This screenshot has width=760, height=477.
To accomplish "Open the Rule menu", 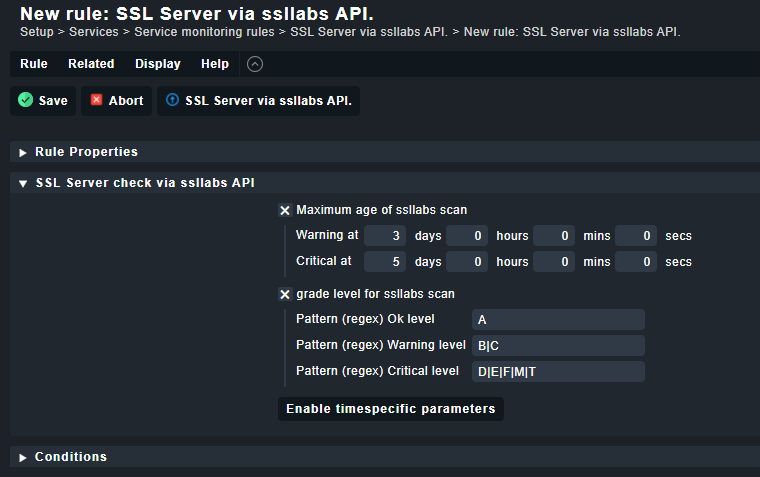I will pos(34,64).
